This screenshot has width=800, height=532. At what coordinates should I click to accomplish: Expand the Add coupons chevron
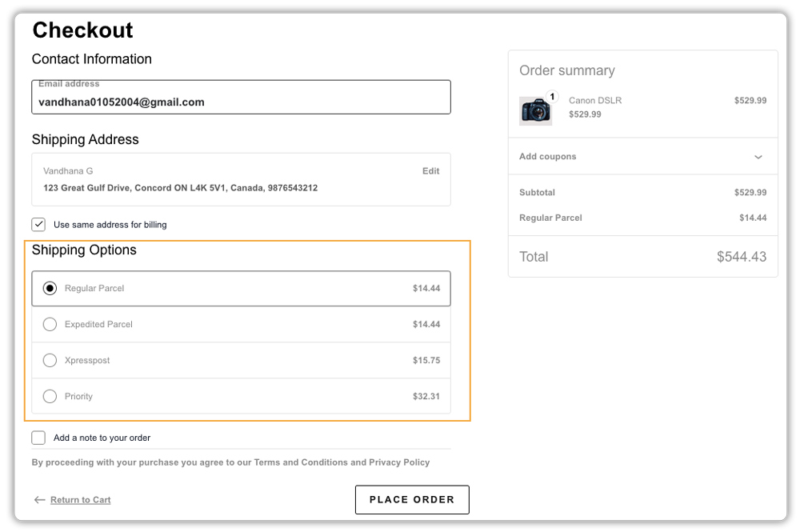[758, 157]
